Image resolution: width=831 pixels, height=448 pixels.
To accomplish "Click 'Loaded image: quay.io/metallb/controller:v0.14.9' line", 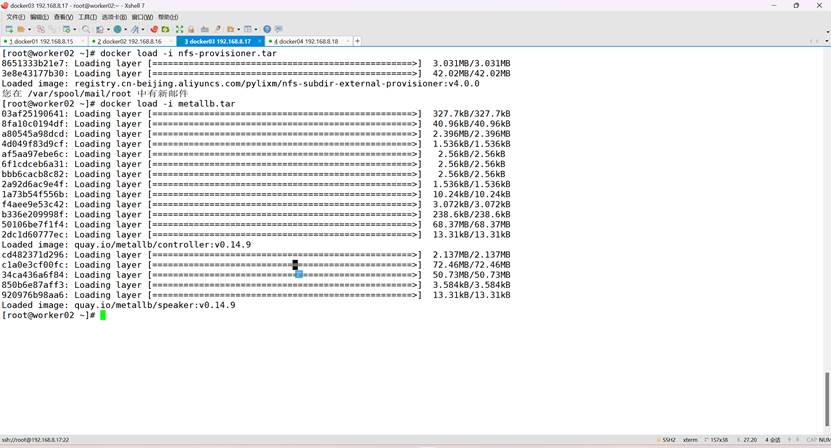I will pyautogui.click(x=126, y=244).
